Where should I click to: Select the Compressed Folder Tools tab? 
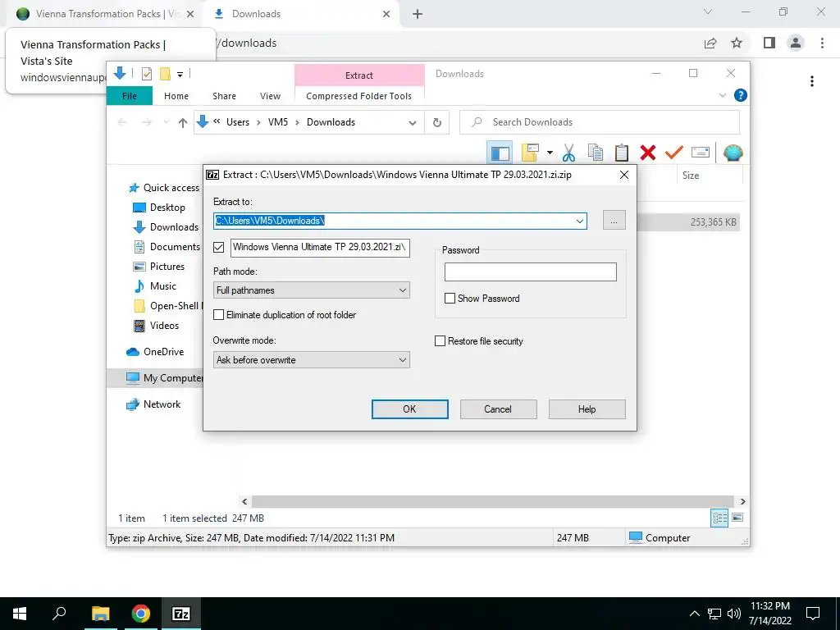point(359,96)
